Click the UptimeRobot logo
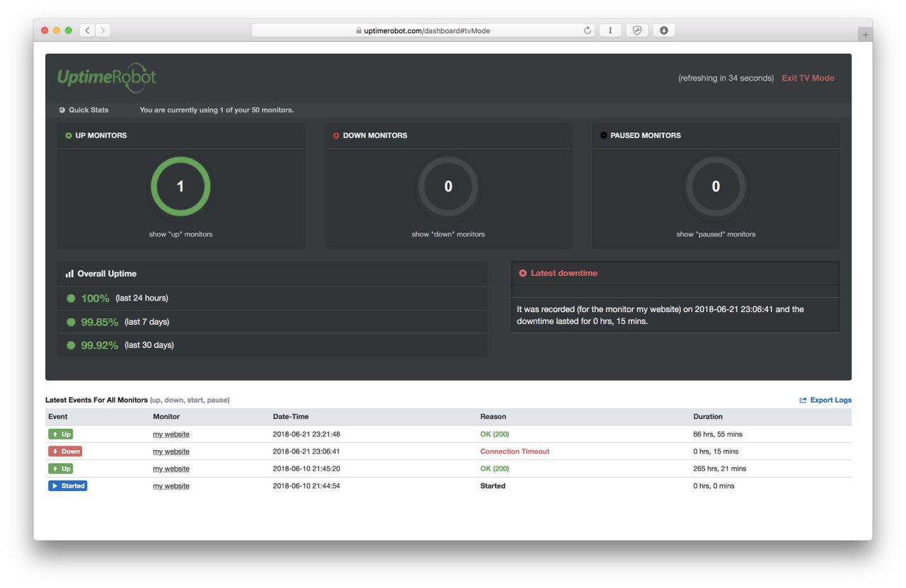 107,78
